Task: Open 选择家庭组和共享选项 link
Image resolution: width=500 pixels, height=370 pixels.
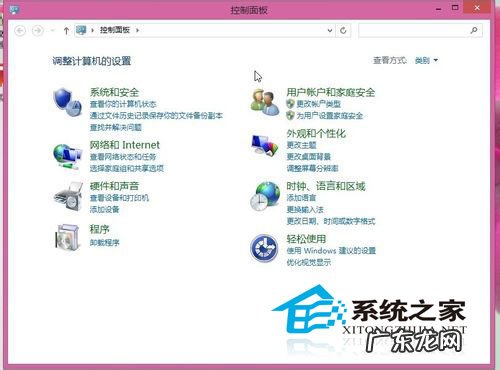Action: pyautogui.click(x=127, y=168)
